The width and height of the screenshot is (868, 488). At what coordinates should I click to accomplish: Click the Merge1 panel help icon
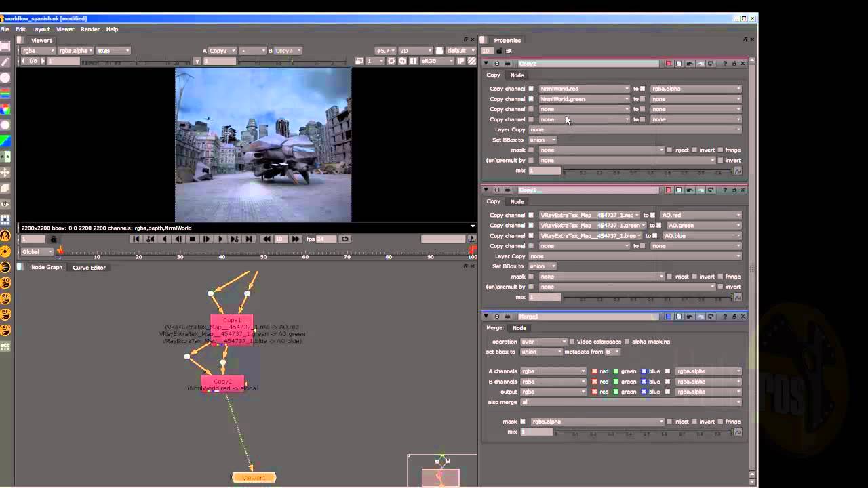pyautogui.click(x=725, y=317)
